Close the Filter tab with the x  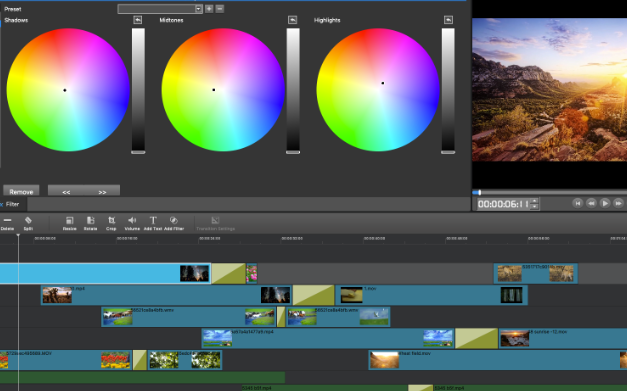[2, 204]
